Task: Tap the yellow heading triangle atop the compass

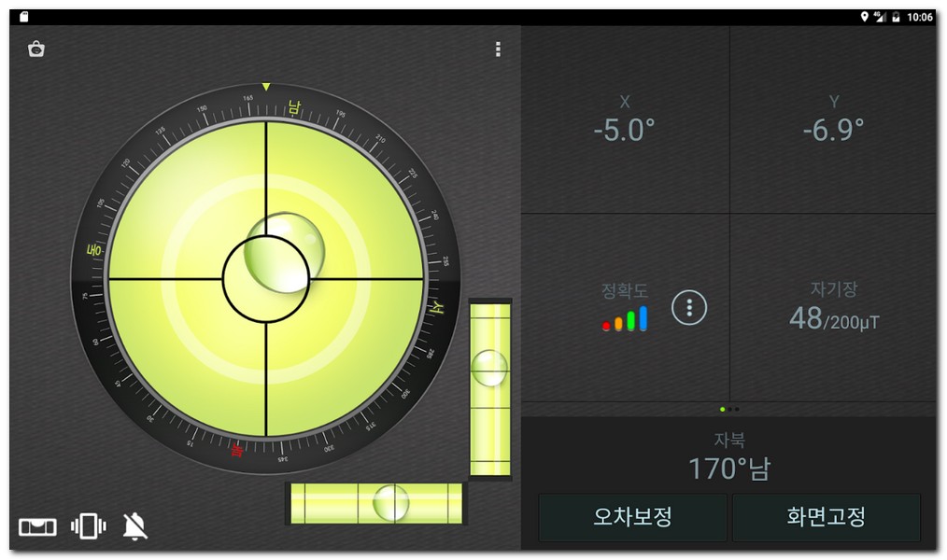Action: pyautogui.click(x=266, y=87)
